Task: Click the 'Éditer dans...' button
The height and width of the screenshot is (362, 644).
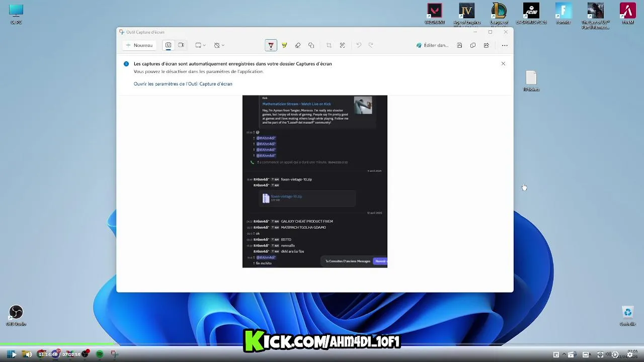Action: coord(432,45)
